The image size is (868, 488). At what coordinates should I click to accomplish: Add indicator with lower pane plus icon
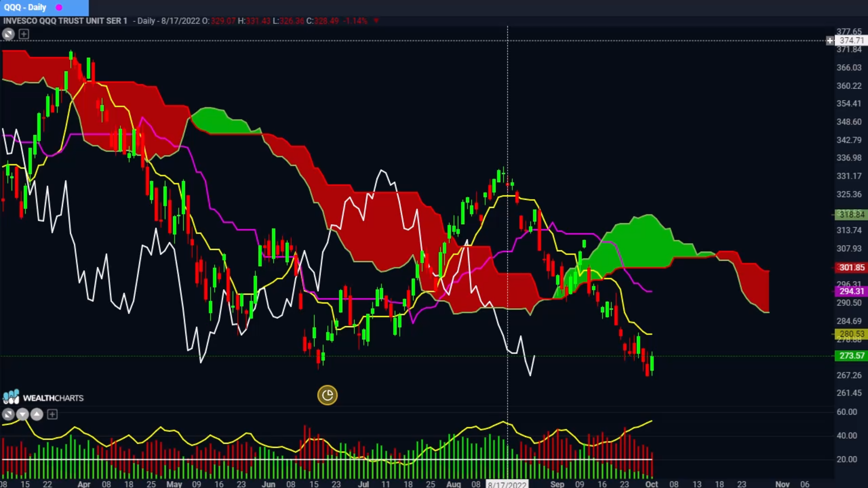coord(52,414)
